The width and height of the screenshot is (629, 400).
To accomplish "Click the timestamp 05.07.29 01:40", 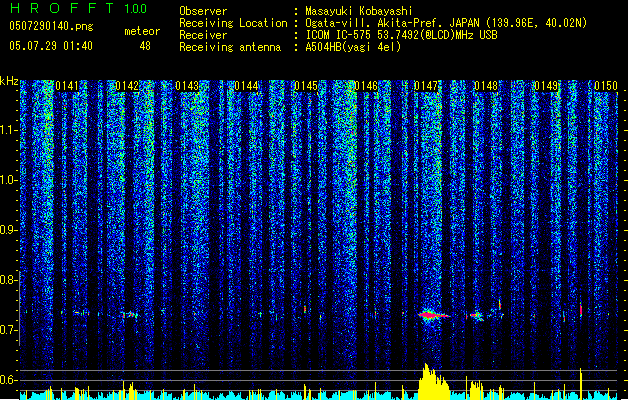I will [x=51, y=46].
